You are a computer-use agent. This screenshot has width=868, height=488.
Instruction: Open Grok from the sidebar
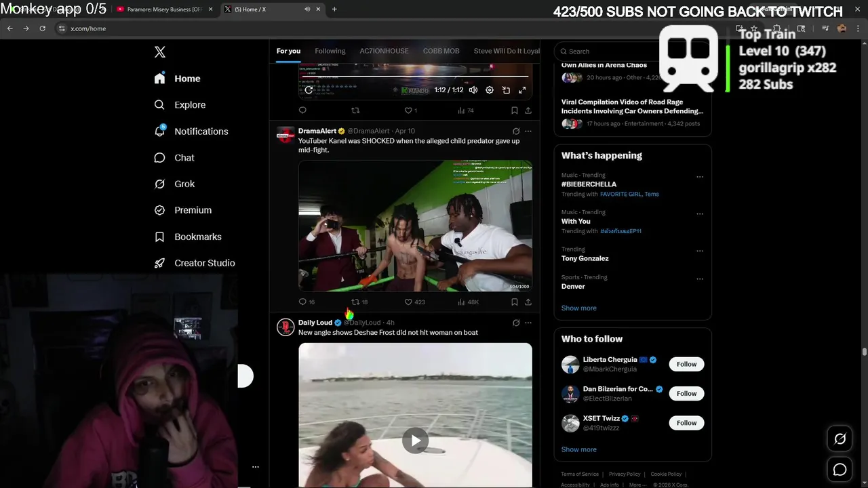pos(174,184)
